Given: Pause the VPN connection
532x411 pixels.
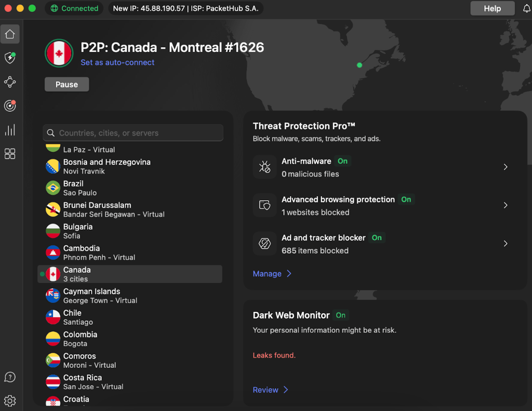Looking at the screenshot, I should 67,85.
